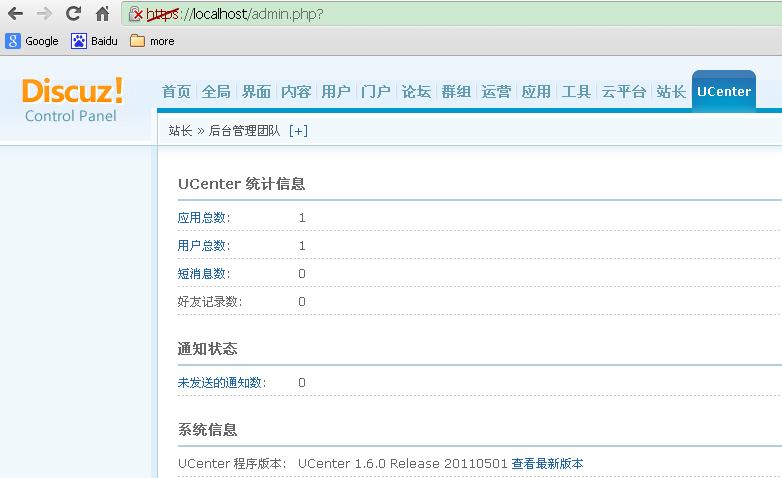The image size is (782, 478).
Task: Click the [+] add-shortcut link
Action: click(x=298, y=131)
